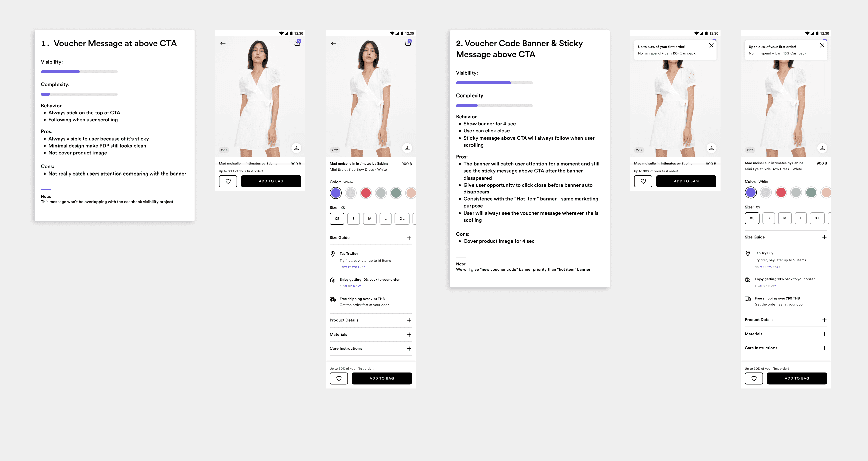Select size XS on the second phone
The width and height of the screenshot is (868, 461).
[x=337, y=218]
